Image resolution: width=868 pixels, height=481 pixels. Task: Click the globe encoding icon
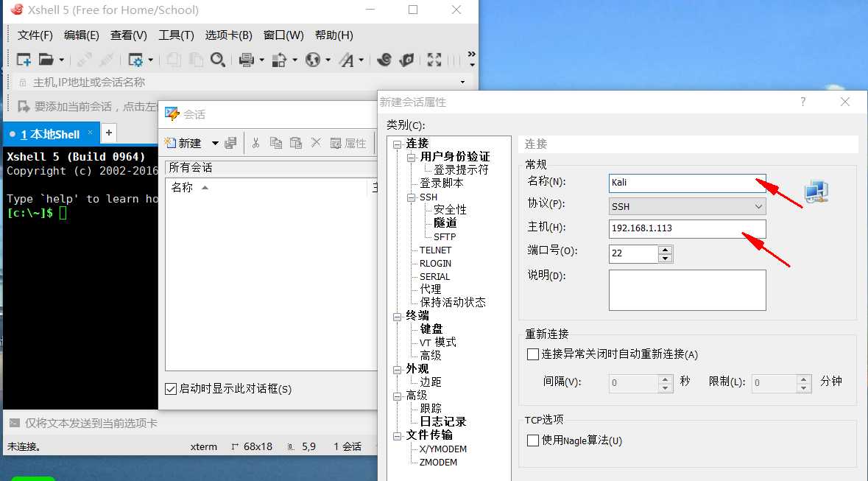point(313,59)
